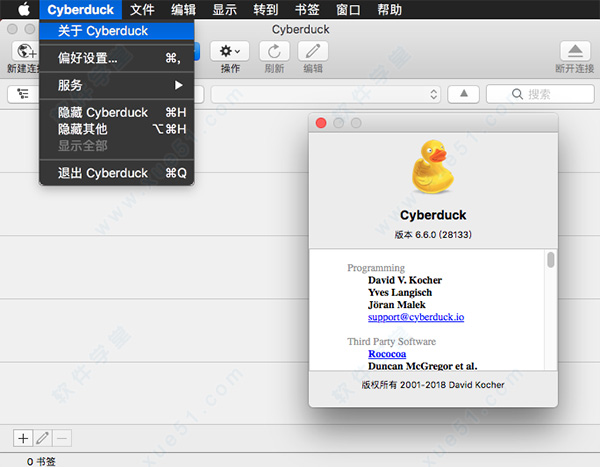This screenshot has width=600, height=467.
Task: Click the Refresh toolbar icon
Action: click(x=274, y=51)
